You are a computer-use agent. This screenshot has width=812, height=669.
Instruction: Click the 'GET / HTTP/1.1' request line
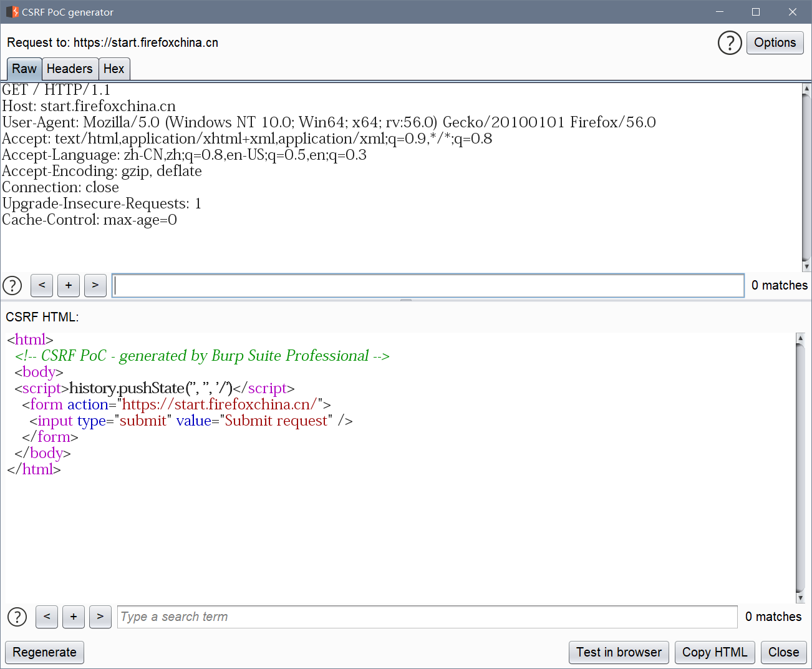coord(56,90)
